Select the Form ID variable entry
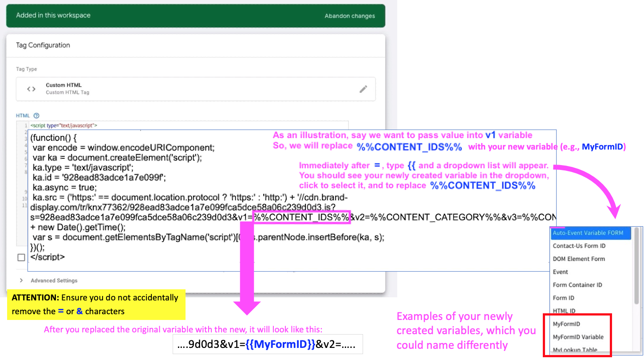644x359 pixels. coord(563,298)
